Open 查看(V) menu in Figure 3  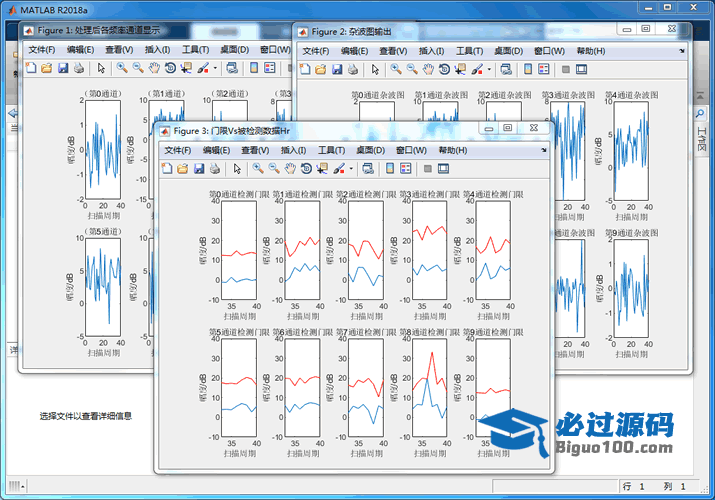pyautogui.click(x=255, y=150)
